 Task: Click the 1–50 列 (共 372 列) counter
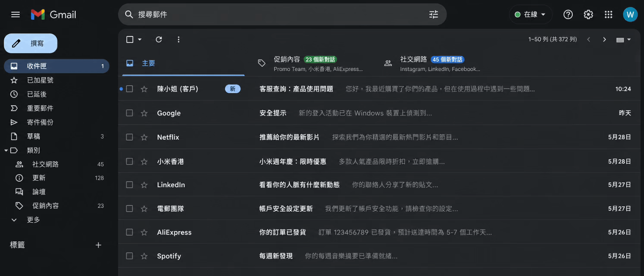coord(553,40)
